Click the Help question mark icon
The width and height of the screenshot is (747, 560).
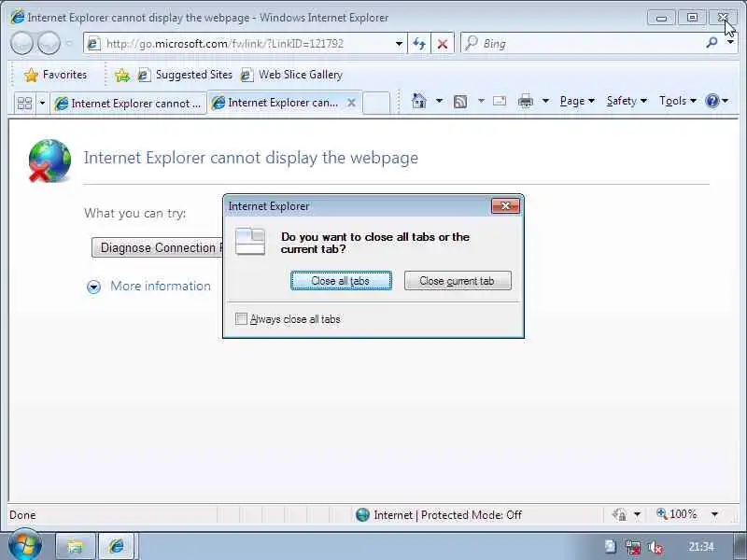pyautogui.click(x=712, y=101)
